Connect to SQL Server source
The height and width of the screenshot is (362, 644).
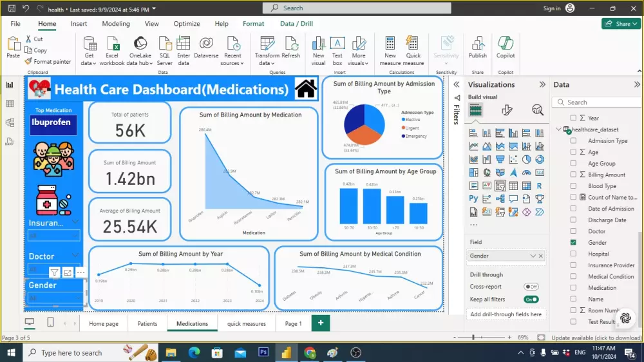click(164, 51)
